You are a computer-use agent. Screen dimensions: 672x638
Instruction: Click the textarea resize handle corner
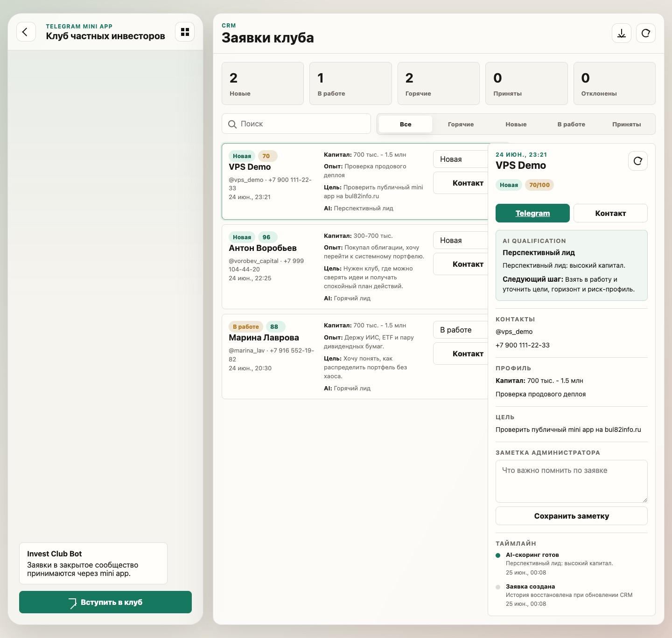coord(644,499)
